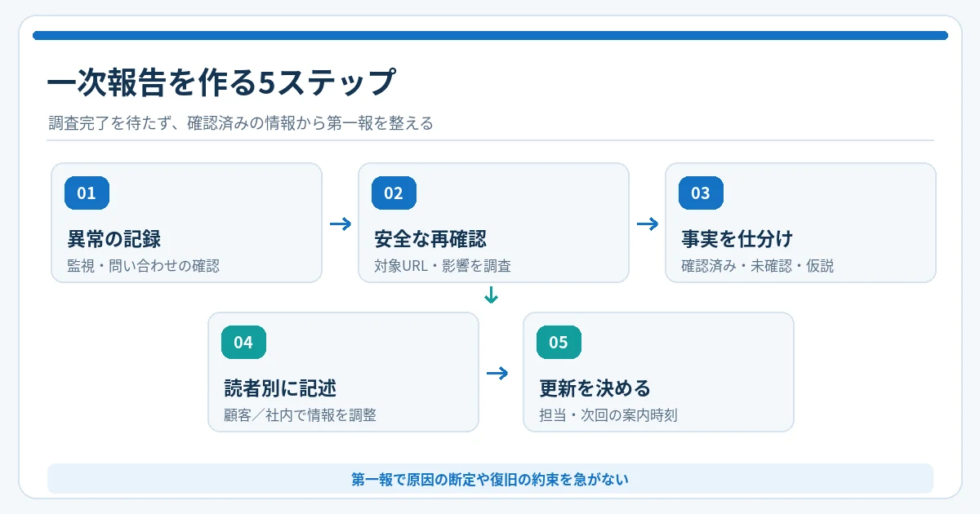Click the blue 02 step badge
Screen dimensions: 980x514
(x=394, y=193)
